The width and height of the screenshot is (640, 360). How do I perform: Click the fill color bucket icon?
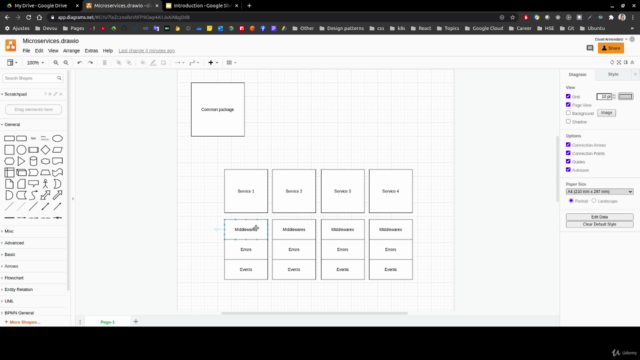(x=143, y=62)
